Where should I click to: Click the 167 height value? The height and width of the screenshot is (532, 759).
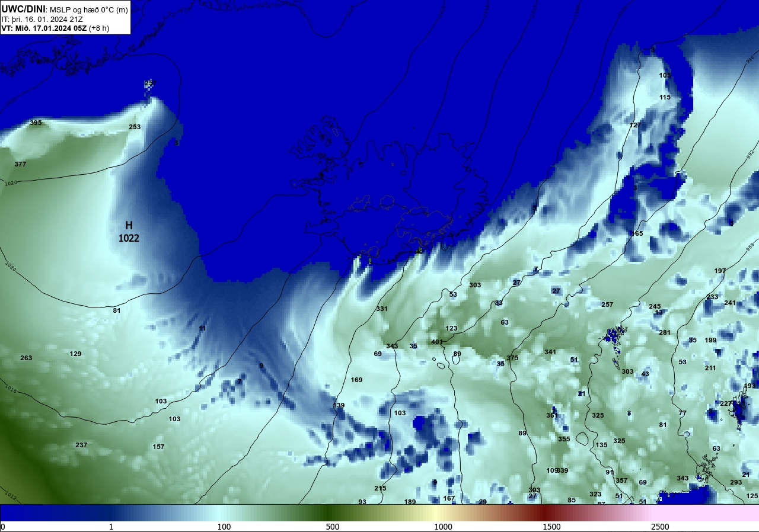click(x=449, y=498)
